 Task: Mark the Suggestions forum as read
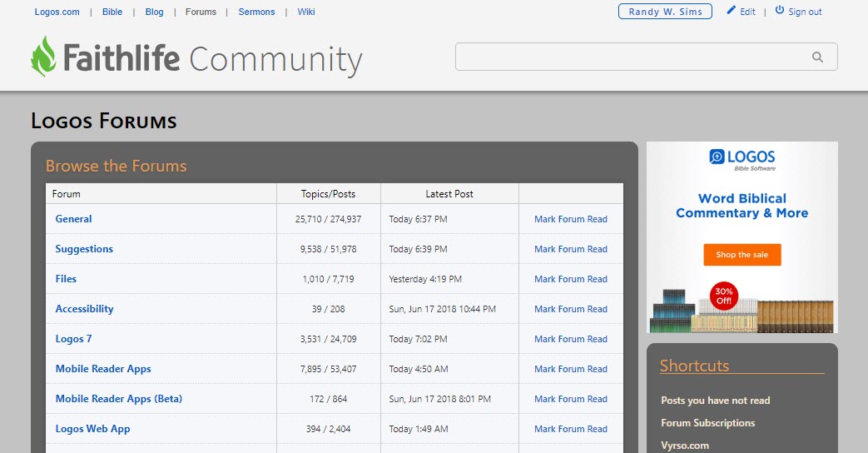[x=571, y=249]
